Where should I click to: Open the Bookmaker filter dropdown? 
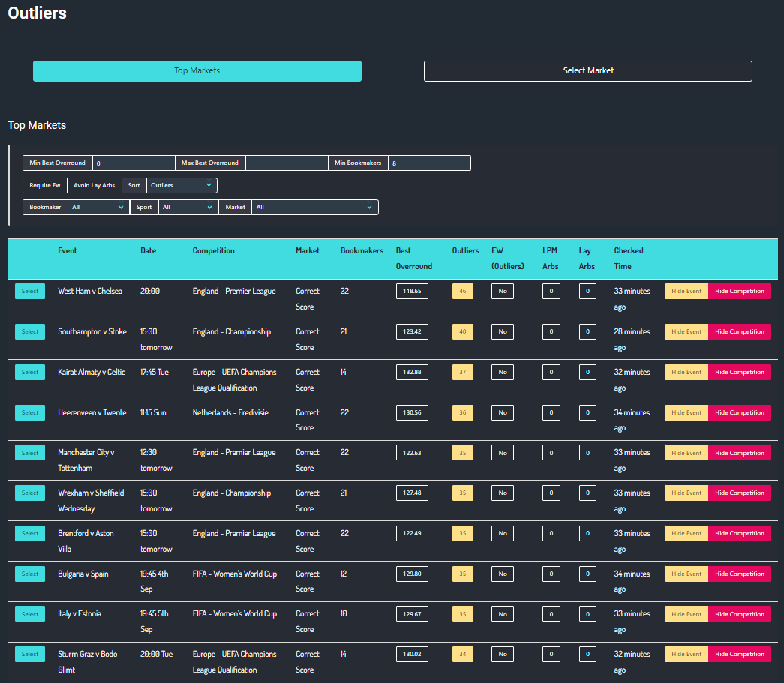[98, 208]
